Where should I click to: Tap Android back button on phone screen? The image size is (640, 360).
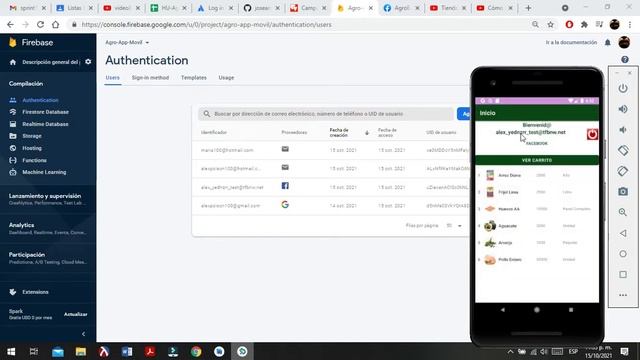pos(503,310)
